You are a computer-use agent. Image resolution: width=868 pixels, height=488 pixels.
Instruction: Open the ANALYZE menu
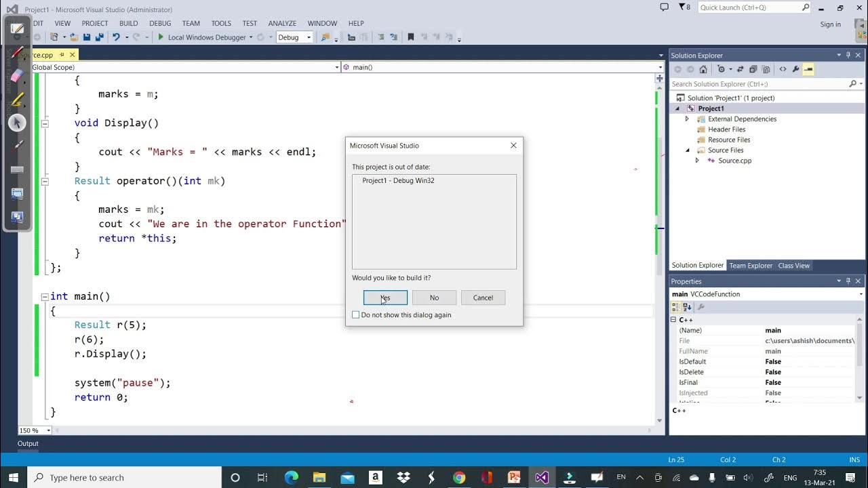coord(282,23)
